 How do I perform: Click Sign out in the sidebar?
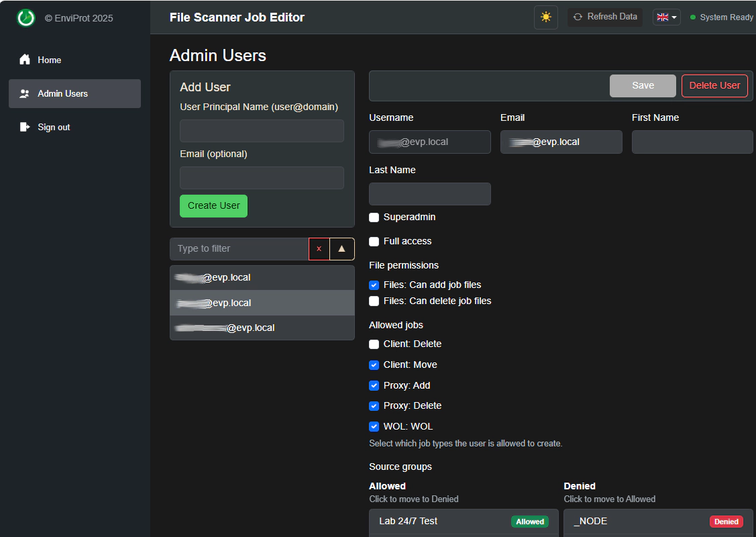(x=54, y=128)
